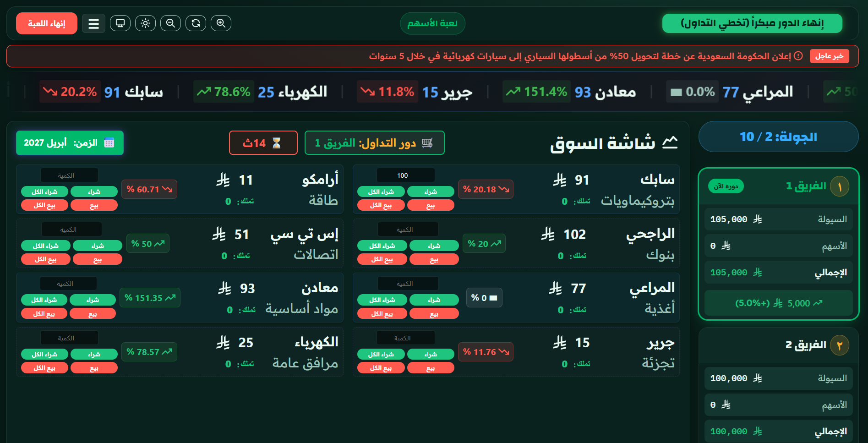Sell all أرامكو shares
Screen dimensions: 868x443
pyautogui.click(x=44, y=205)
